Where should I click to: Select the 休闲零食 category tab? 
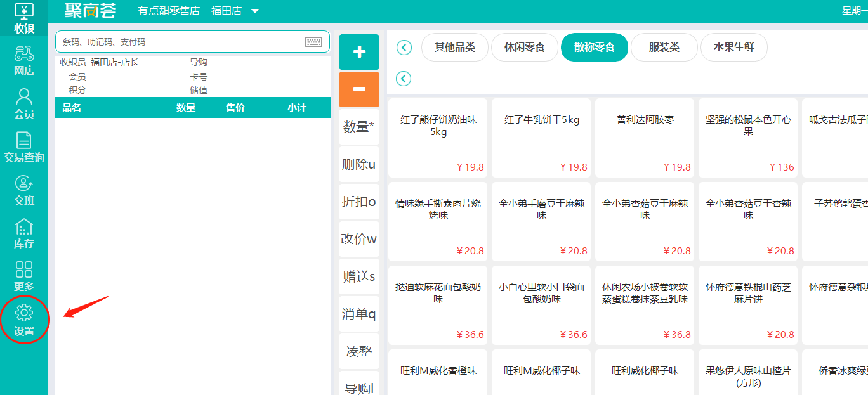click(x=525, y=48)
